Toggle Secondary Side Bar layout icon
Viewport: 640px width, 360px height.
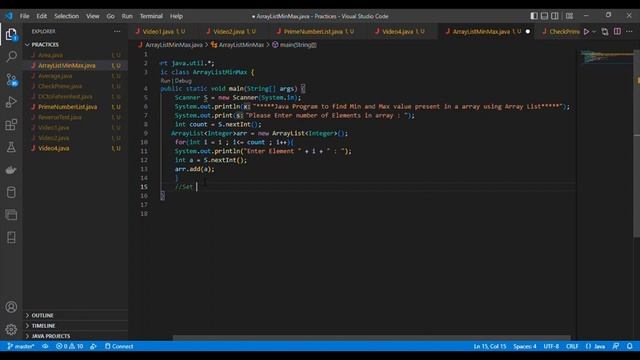[x=555, y=16]
